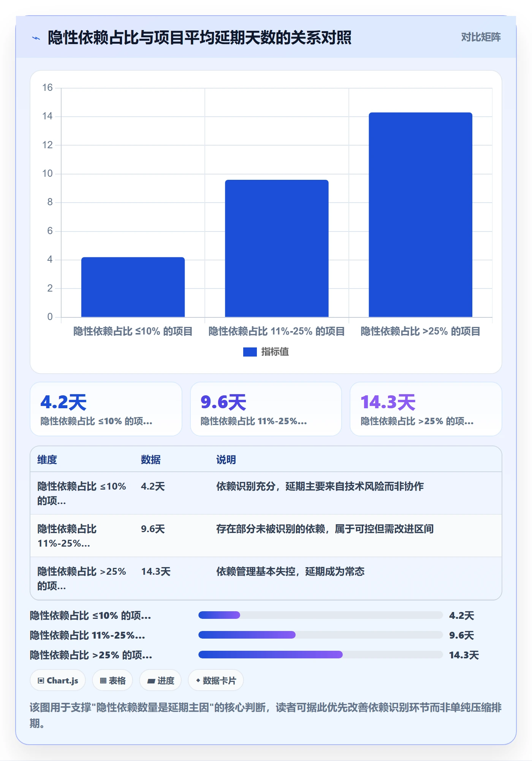The height and width of the screenshot is (761, 532).
Task: Select the 数据卡片 tag chip
Action: [215, 680]
